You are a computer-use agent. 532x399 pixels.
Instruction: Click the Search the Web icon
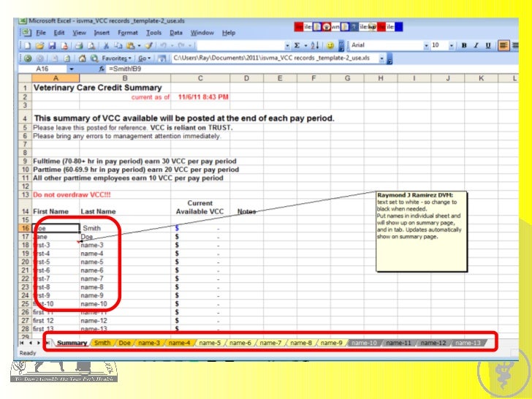point(94,58)
